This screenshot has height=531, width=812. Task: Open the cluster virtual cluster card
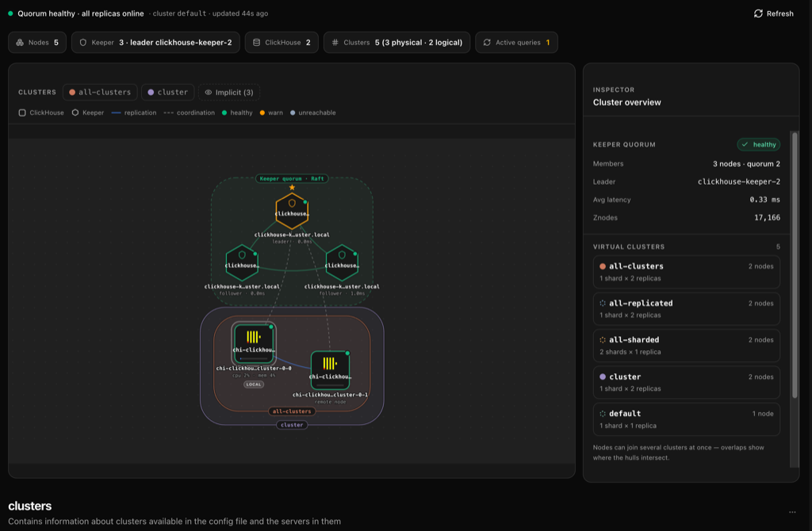point(686,383)
